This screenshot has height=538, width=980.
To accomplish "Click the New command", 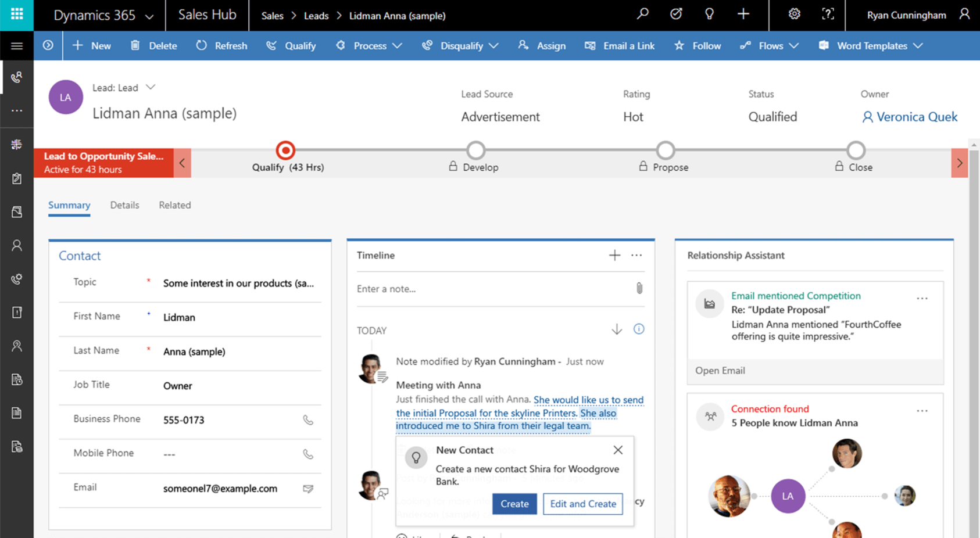I will pyautogui.click(x=91, y=46).
